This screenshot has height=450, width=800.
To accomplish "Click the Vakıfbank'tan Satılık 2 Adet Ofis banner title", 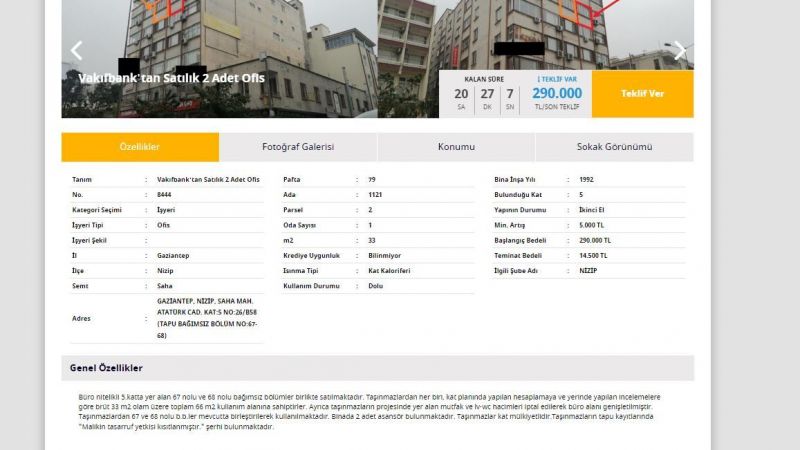I will point(171,78).
